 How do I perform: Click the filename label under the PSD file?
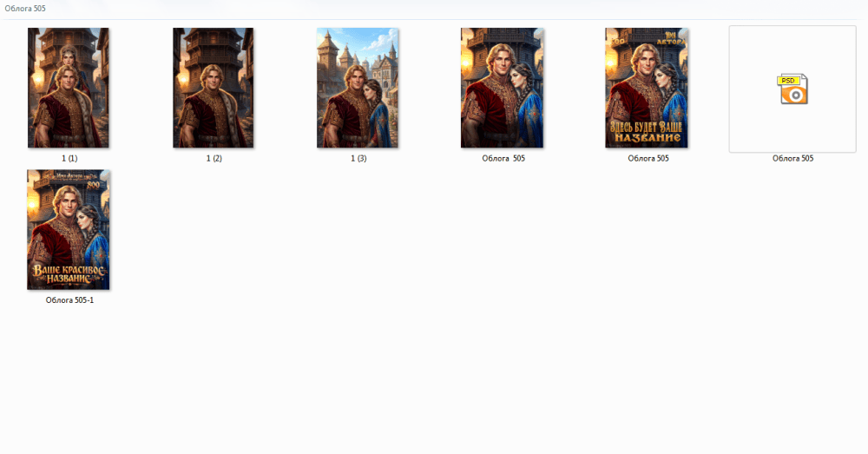792,158
